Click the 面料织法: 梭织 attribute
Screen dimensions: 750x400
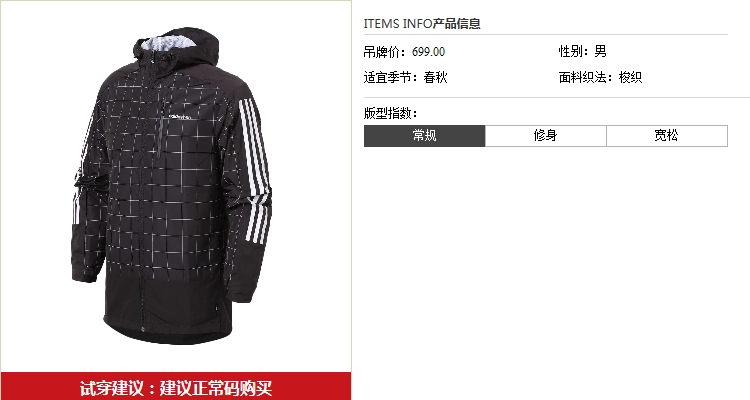600,77
